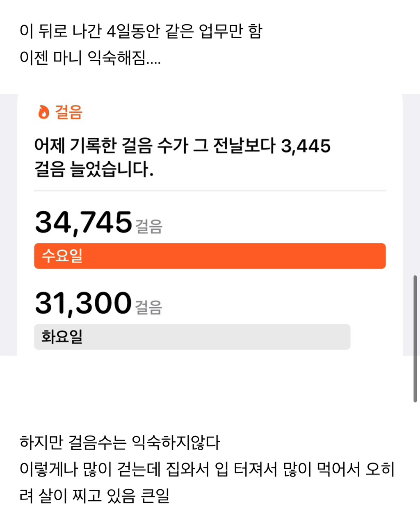Click the sentence 하지만 걸음수는 익숙하지않다
Image resolution: width=420 pixels, height=520 pixels.
pos(120,442)
